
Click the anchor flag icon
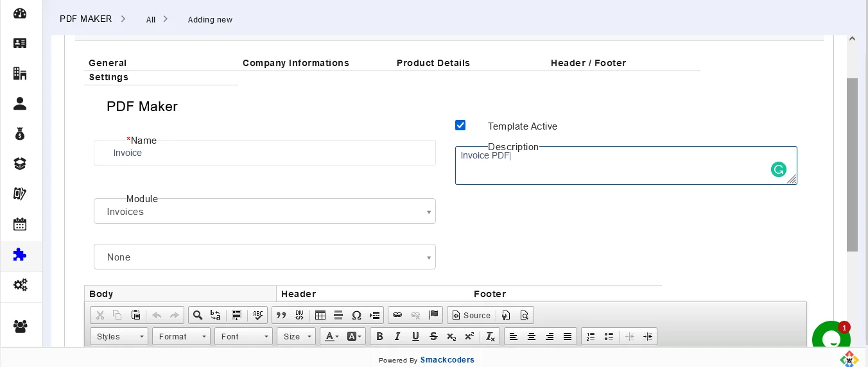433,315
